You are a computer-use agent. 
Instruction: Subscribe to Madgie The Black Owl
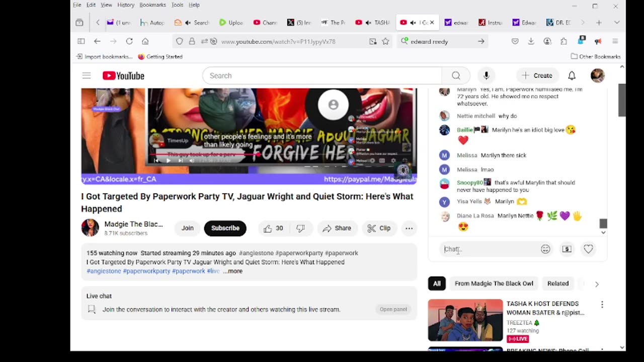point(225,228)
